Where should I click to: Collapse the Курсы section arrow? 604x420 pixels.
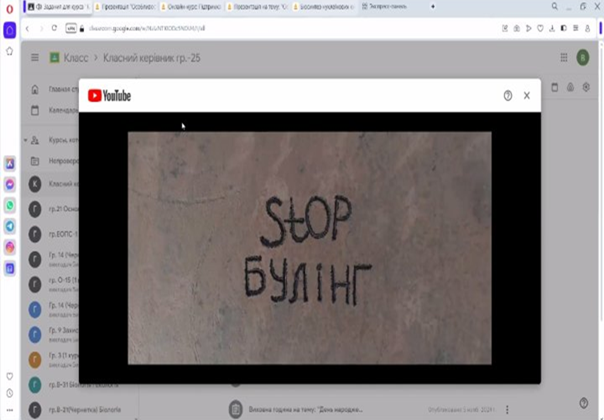(25, 140)
